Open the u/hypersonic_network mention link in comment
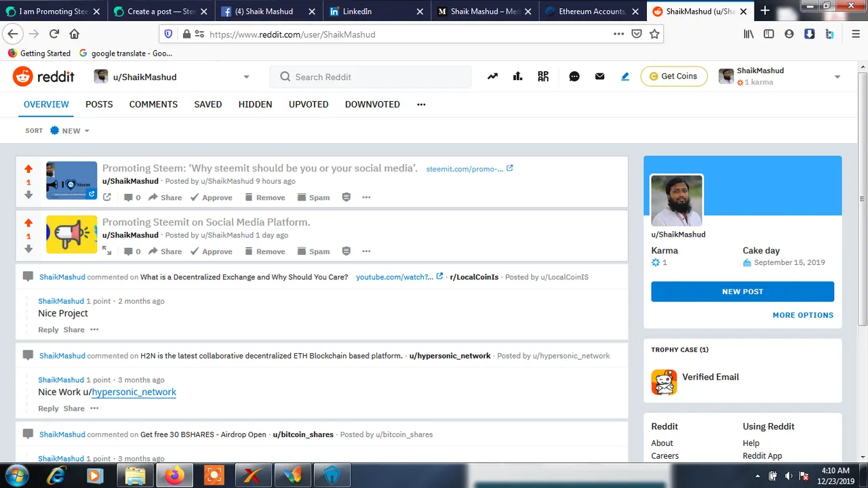Image resolution: width=868 pixels, height=488 pixels. (134, 392)
